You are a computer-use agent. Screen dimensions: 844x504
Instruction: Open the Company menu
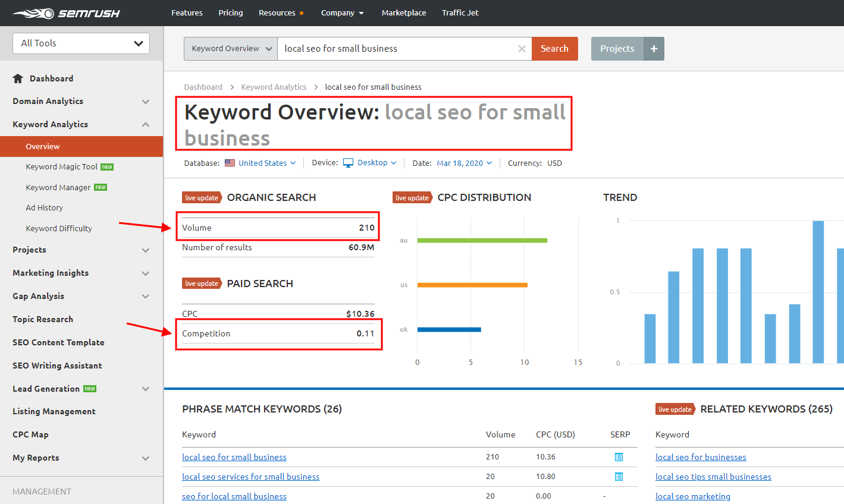pos(342,13)
